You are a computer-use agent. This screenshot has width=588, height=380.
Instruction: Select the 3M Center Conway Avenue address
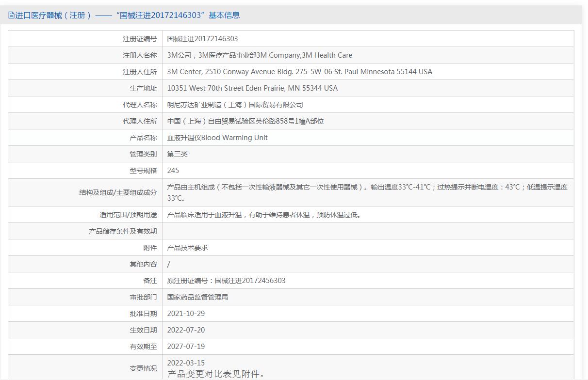300,72
